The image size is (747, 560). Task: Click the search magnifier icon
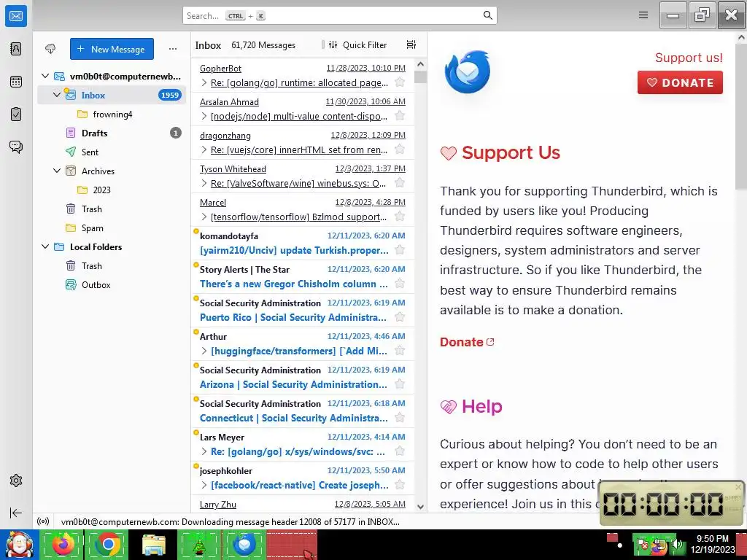487,15
